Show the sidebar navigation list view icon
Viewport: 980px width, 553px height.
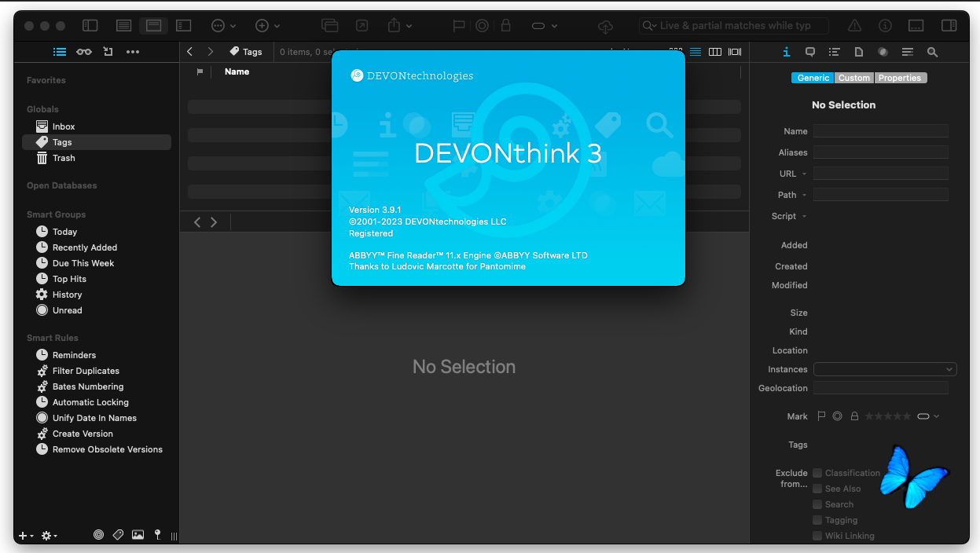coord(60,52)
